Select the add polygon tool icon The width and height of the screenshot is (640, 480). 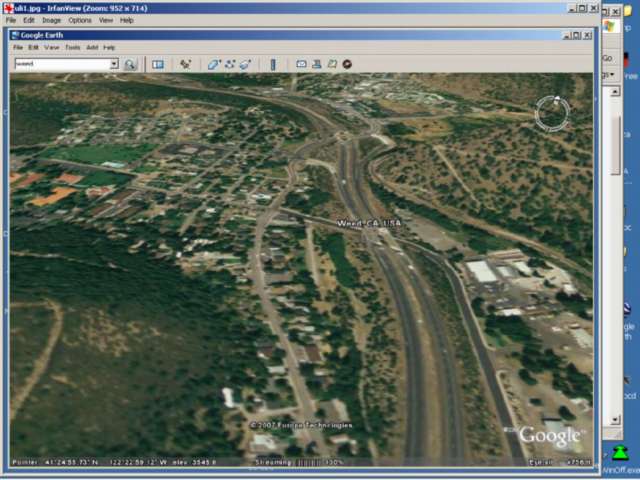213,64
